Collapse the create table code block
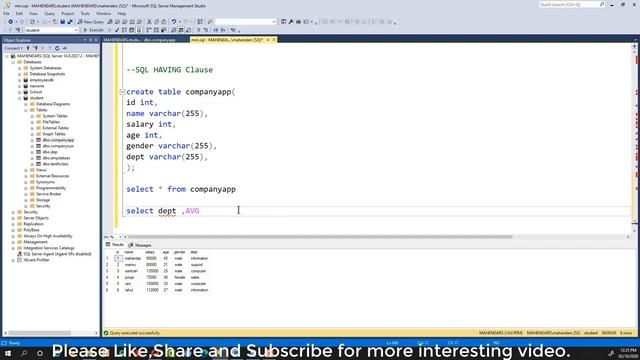 (x=122, y=92)
